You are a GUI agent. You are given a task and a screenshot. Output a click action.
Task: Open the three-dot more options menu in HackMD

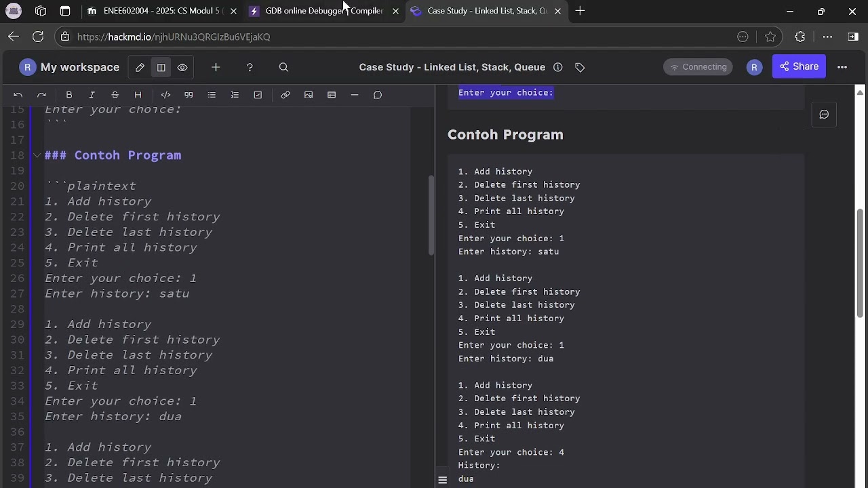coord(842,66)
